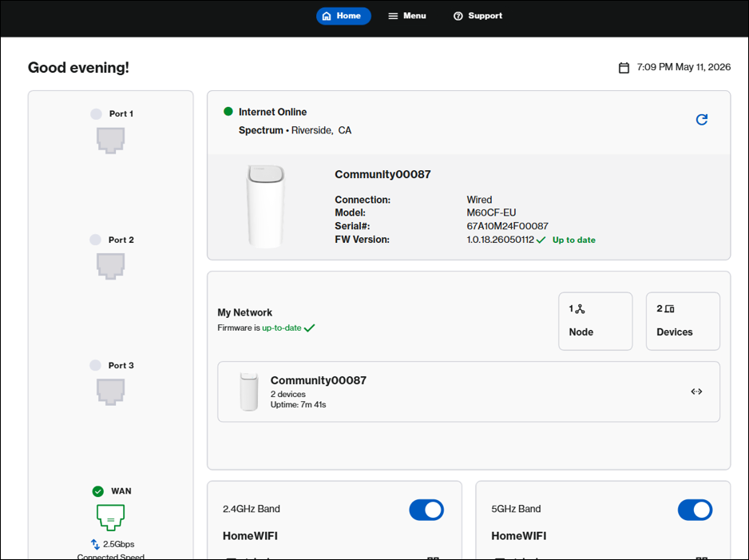Click the Internet Online label
Viewport: 749px width, 560px height.
(x=273, y=112)
